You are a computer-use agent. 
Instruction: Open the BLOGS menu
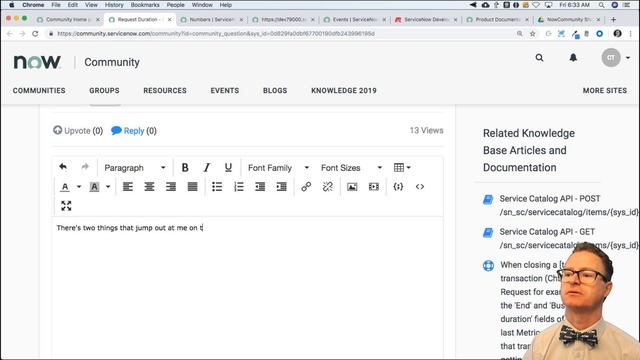(x=275, y=91)
